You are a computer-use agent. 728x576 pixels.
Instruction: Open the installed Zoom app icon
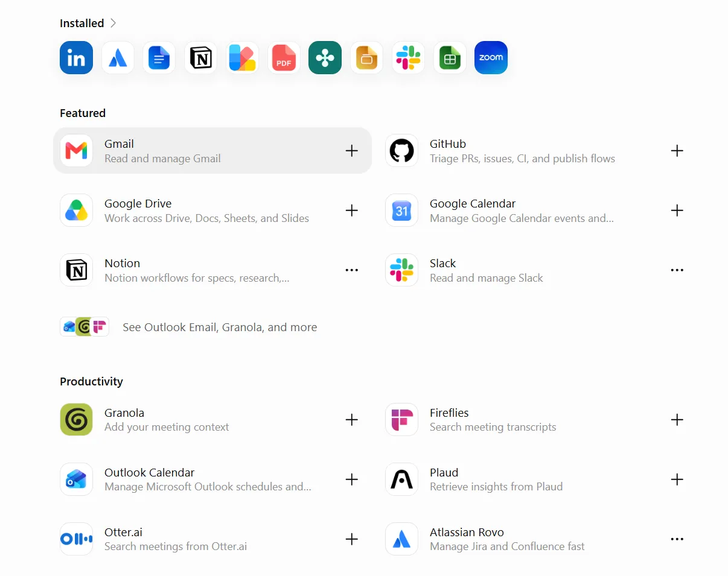(x=491, y=58)
